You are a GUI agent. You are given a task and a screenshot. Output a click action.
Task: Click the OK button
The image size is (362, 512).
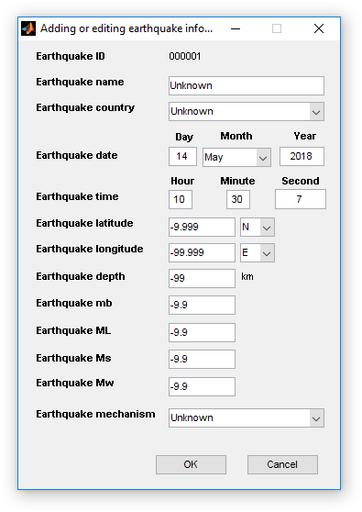191,464
